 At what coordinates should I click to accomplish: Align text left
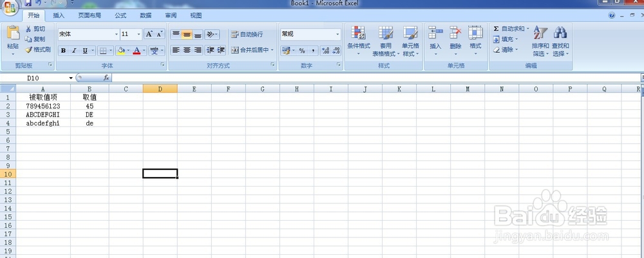pyautogui.click(x=176, y=50)
